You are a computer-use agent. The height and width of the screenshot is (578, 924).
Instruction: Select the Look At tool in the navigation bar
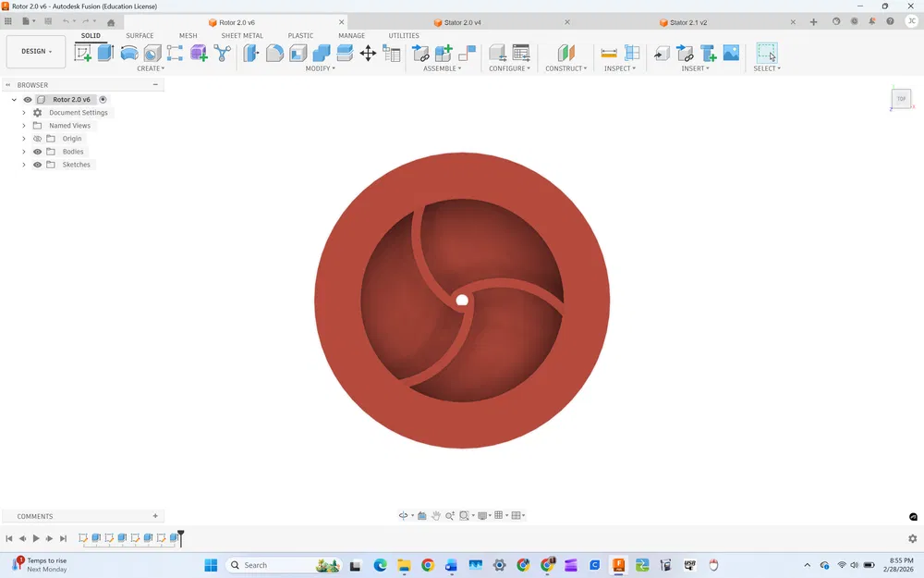(422, 515)
